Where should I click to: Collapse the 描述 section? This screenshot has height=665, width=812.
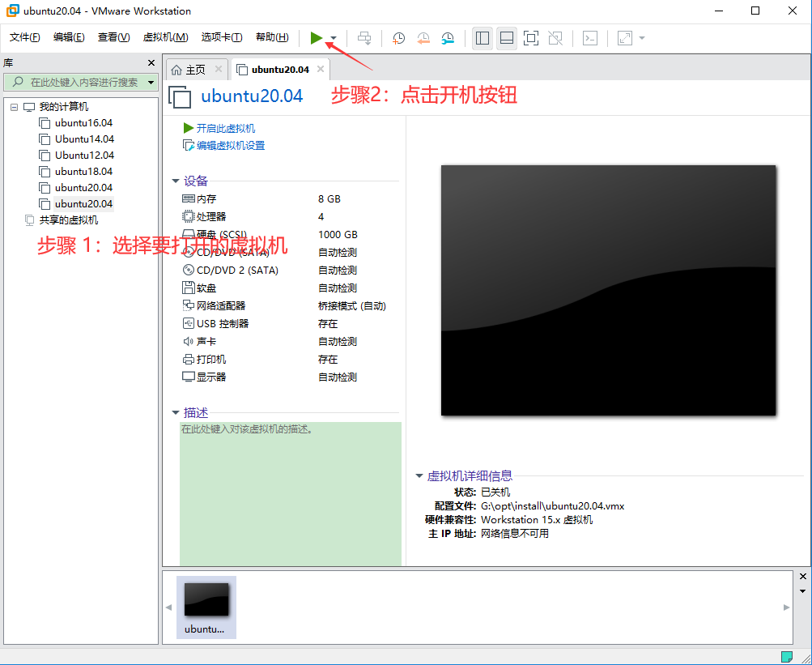coord(176,412)
